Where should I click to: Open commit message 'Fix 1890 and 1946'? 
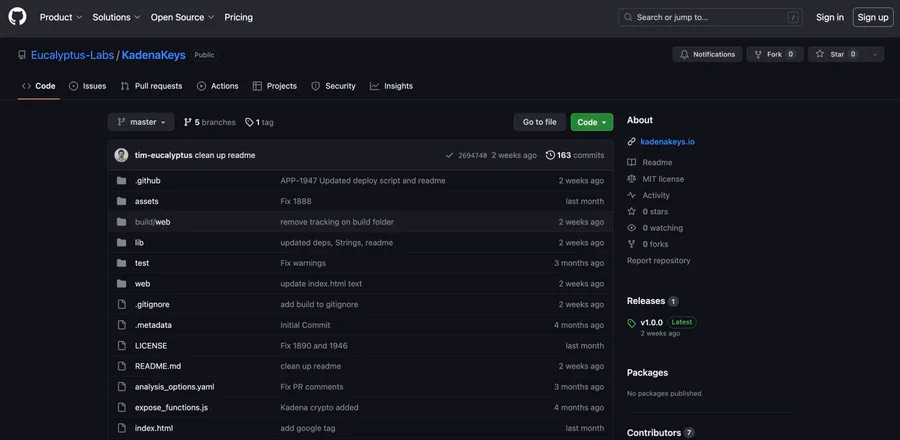coord(314,346)
